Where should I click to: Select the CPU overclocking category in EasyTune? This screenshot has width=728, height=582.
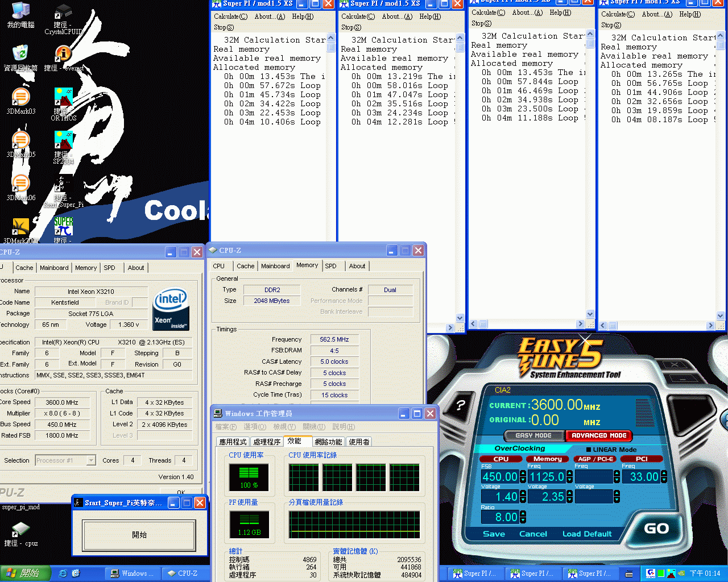coord(501,459)
